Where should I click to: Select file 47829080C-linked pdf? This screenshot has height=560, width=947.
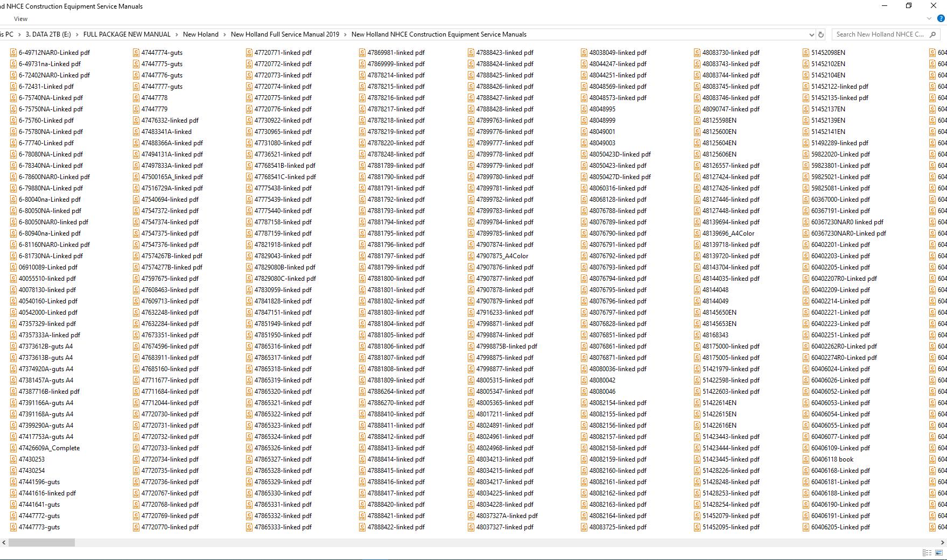coord(281,279)
